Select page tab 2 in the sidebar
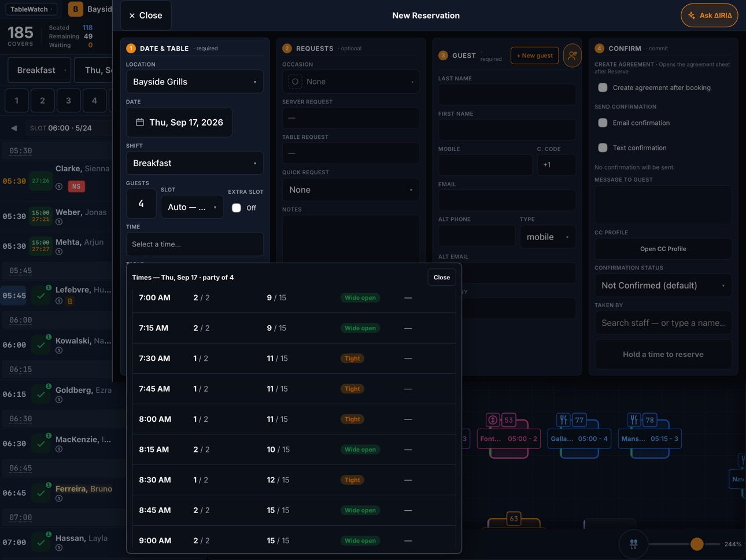Image resolution: width=746 pixels, height=560 pixels. pos(42,101)
